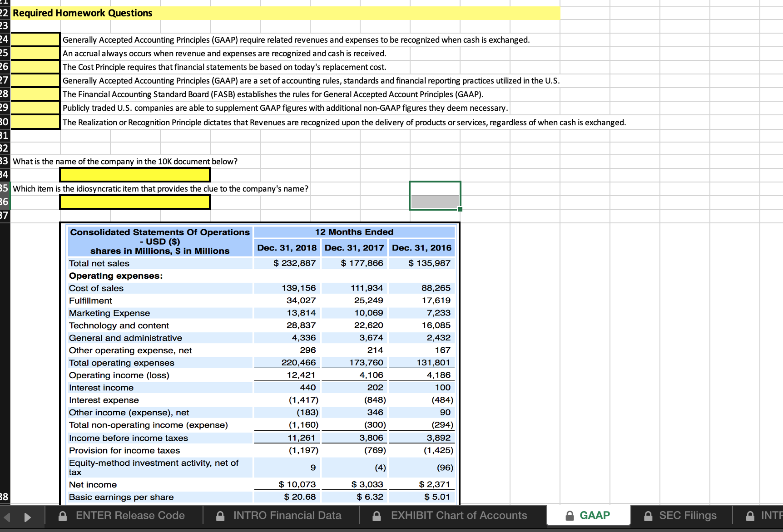Viewport: 783px width, 532px height.
Task: Select row 30 header
Action: [4, 122]
